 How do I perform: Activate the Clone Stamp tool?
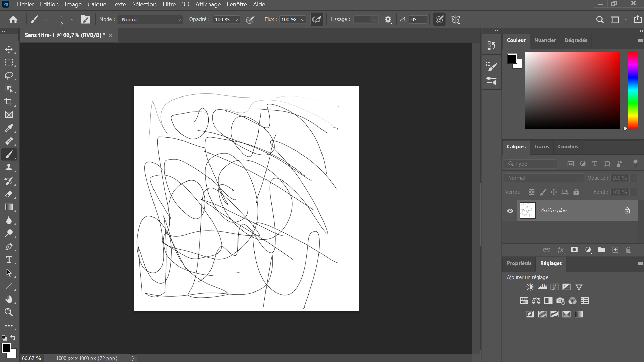[9, 168]
